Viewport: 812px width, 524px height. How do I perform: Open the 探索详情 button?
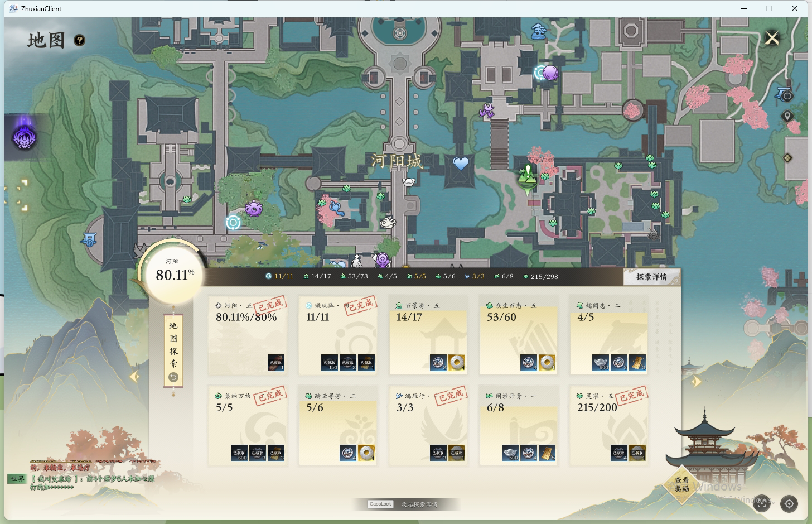[652, 277]
